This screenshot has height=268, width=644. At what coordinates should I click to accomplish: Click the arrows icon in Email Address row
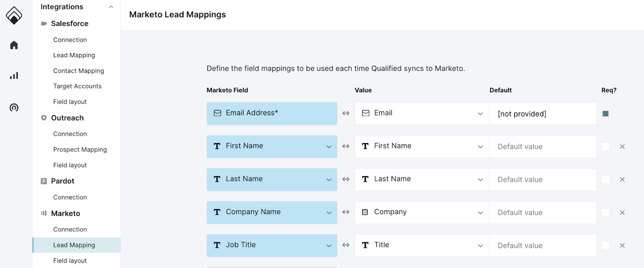346,114
